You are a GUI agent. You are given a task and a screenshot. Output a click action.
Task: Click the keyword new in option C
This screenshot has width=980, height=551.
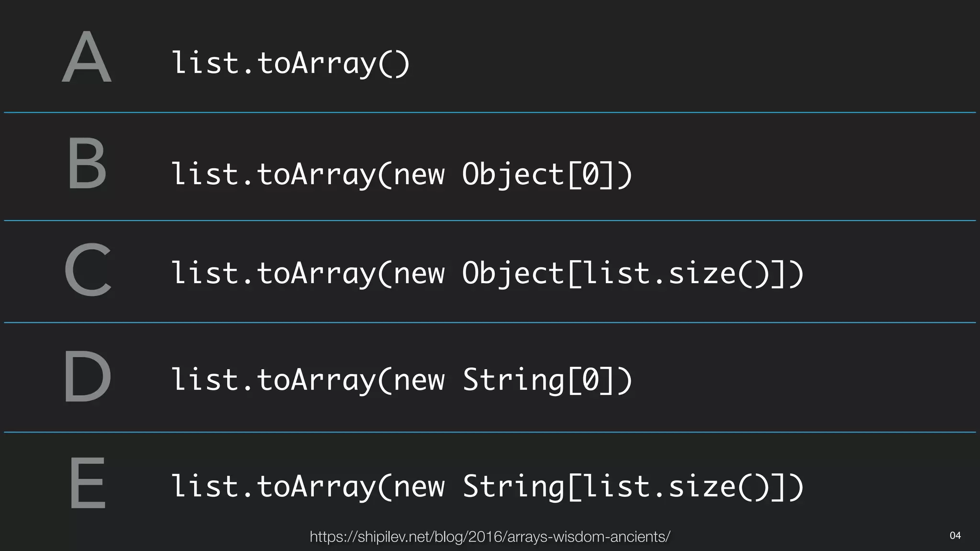click(419, 274)
